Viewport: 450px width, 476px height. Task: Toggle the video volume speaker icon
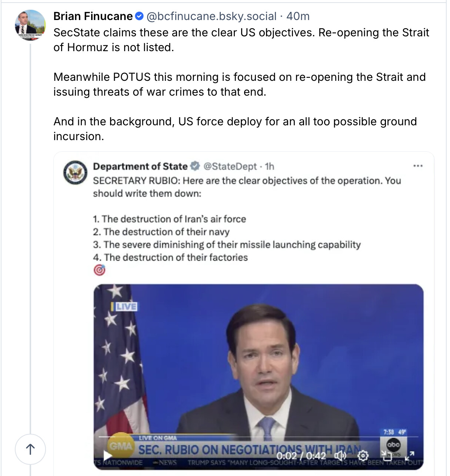pos(340,455)
